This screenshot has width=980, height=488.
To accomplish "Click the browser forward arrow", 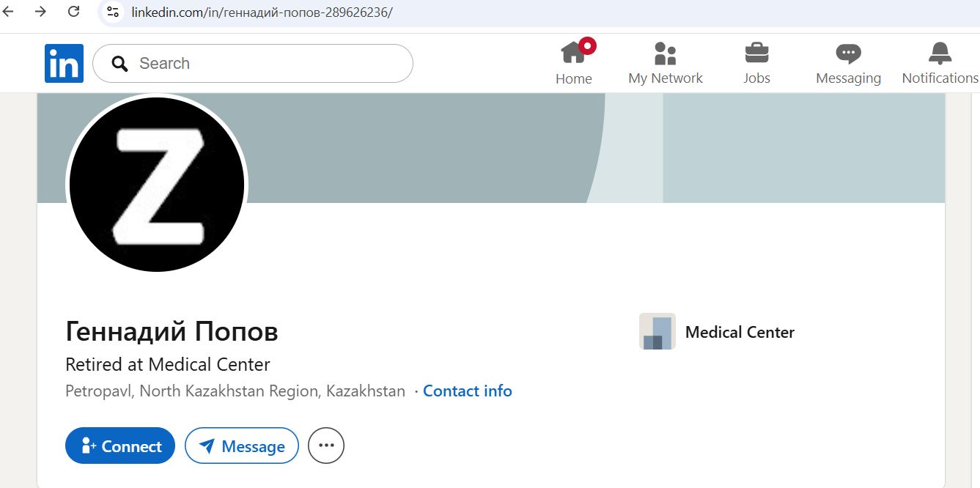I will [x=40, y=12].
